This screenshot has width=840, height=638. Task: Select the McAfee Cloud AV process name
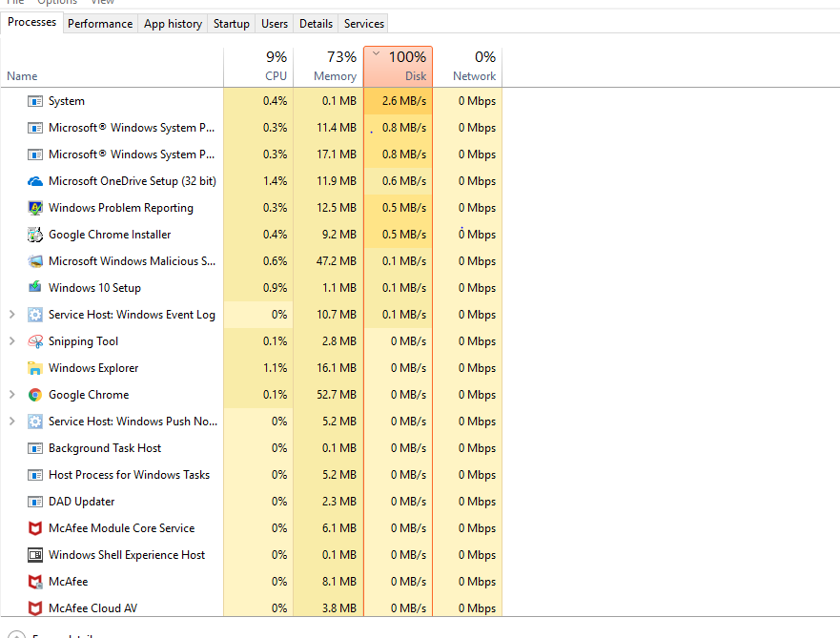click(92, 608)
